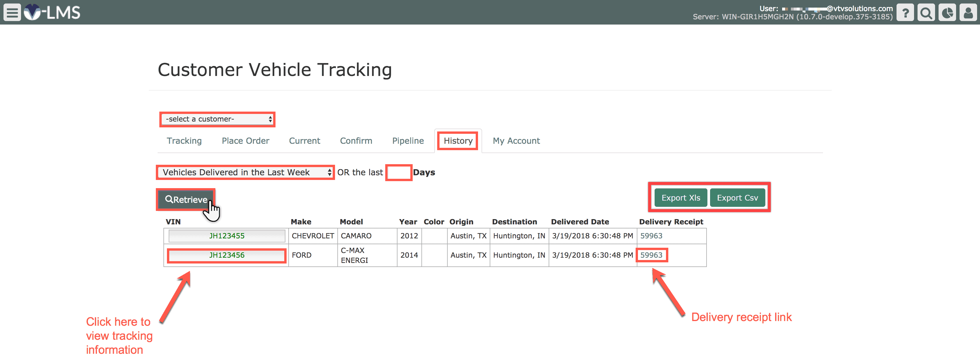The image size is (980, 364).
Task: Open tracking for VIN JH123456
Action: [227, 255]
